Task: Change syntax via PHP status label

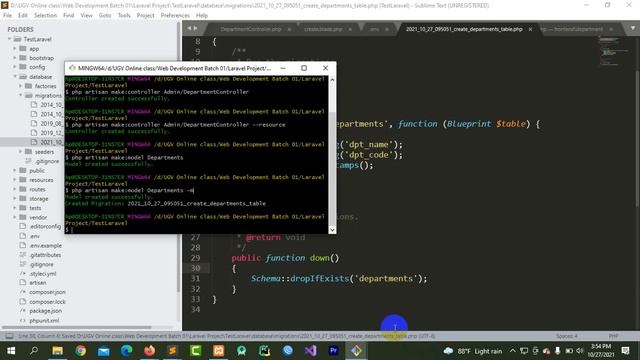Action: point(613,336)
